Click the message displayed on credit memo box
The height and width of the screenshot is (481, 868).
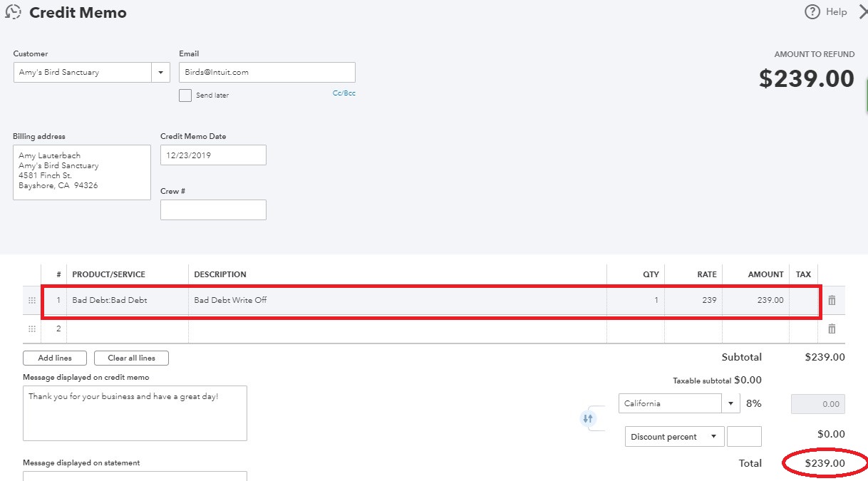click(135, 413)
